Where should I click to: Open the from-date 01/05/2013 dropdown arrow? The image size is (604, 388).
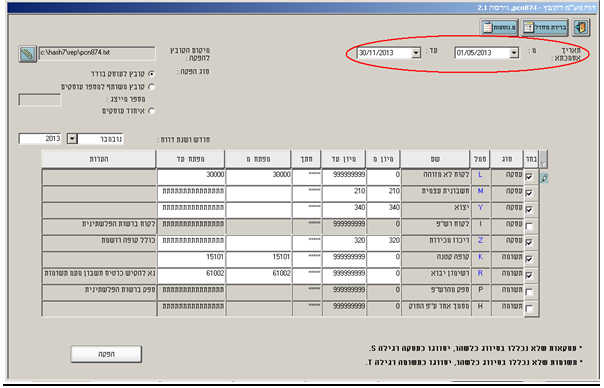click(514, 53)
